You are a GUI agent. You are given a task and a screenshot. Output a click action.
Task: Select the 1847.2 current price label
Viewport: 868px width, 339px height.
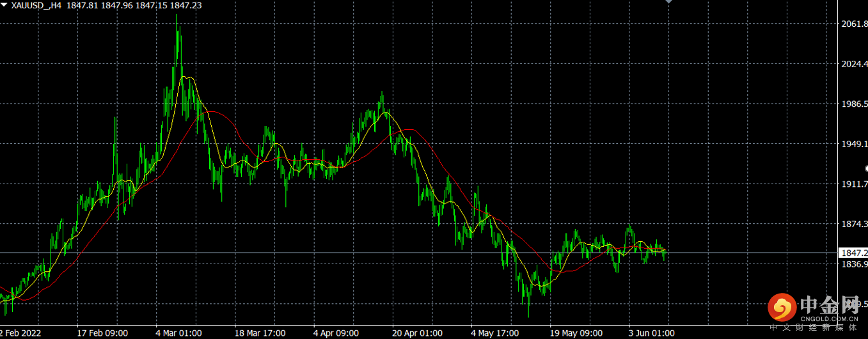pos(853,253)
